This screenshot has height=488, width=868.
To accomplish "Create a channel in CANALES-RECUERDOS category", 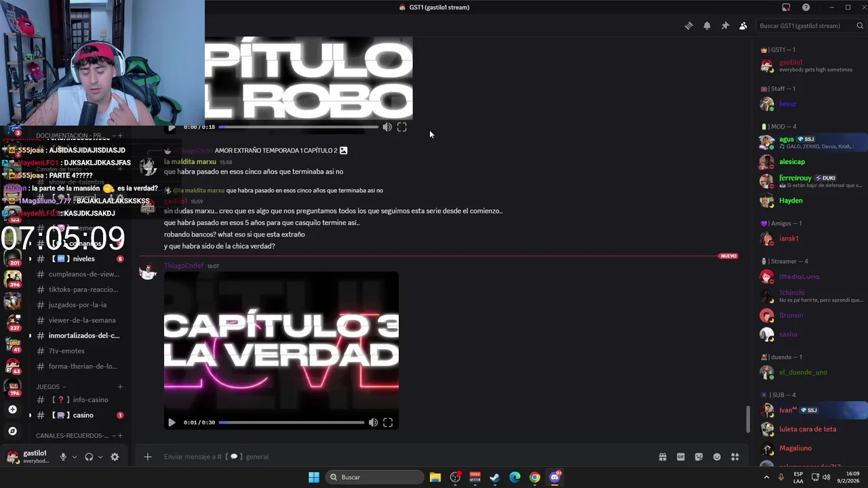I will pos(120,436).
